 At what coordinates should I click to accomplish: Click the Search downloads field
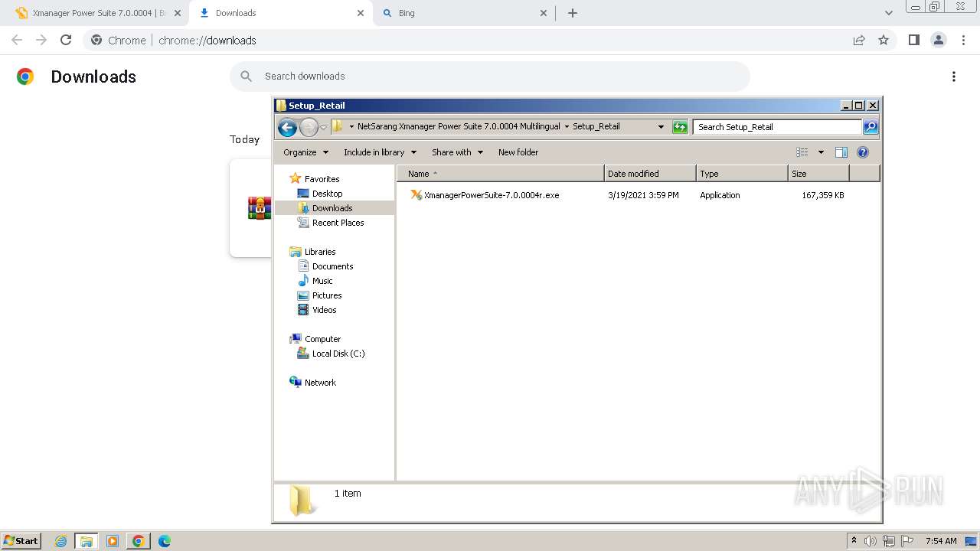click(x=490, y=77)
